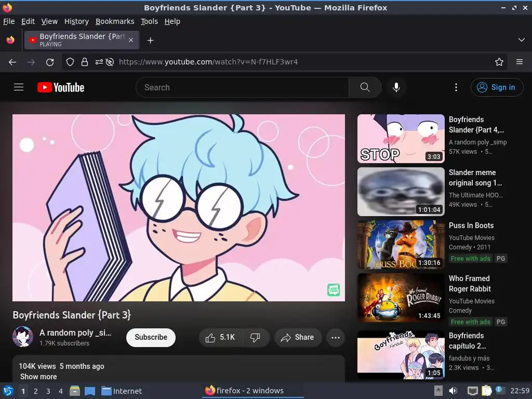Switch to workspace 4 in the taskbar
This screenshot has width=532, height=399.
61,391
